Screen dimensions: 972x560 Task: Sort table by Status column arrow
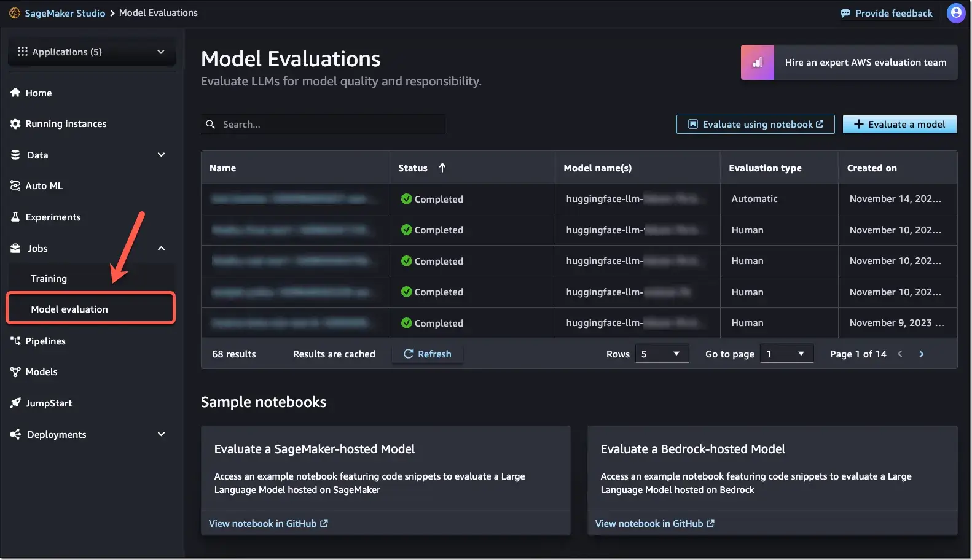[x=442, y=168]
